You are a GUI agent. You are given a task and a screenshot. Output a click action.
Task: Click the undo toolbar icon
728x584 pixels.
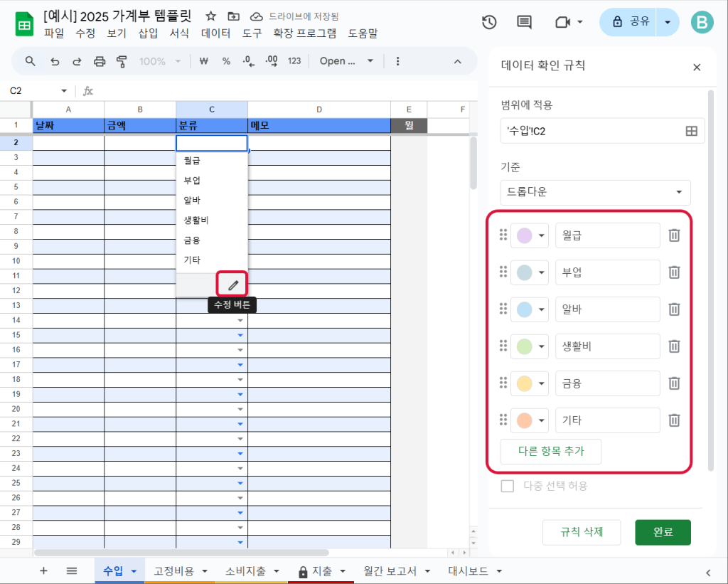coord(55,61)
